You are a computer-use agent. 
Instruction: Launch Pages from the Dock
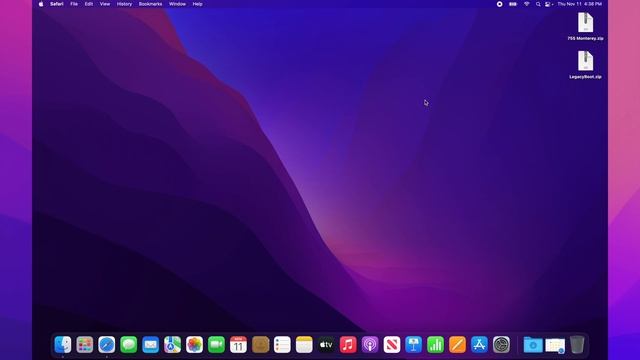(458, 345)
